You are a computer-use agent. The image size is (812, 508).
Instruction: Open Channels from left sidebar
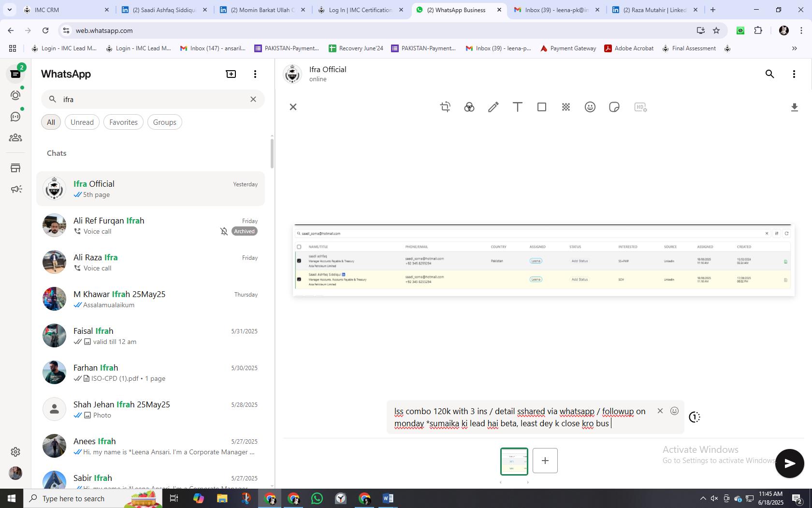click(15, 117)
